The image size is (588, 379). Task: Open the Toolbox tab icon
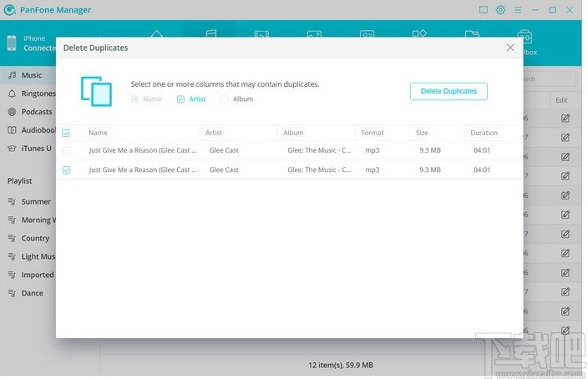(x=525, y=37)
